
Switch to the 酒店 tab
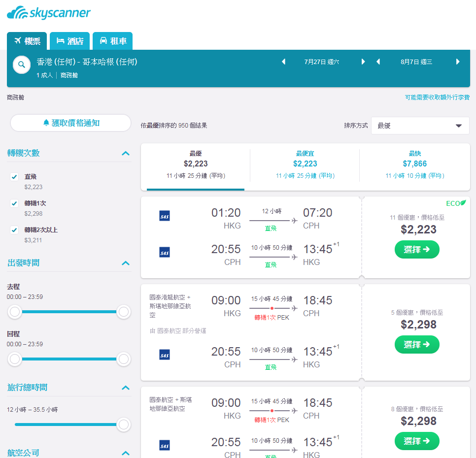(70, 41)
